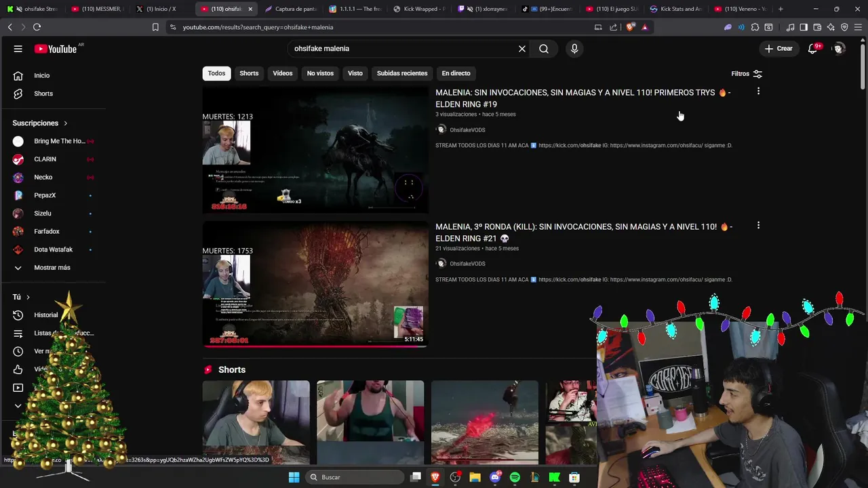Open the Windows Start menu
Screen dimensions: 868x488
tap(294, 477)
